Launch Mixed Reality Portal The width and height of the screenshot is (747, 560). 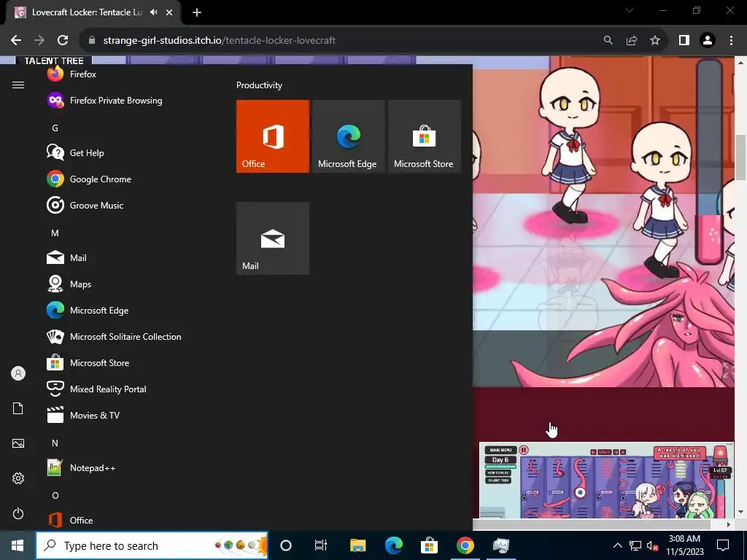coord(97,389)
